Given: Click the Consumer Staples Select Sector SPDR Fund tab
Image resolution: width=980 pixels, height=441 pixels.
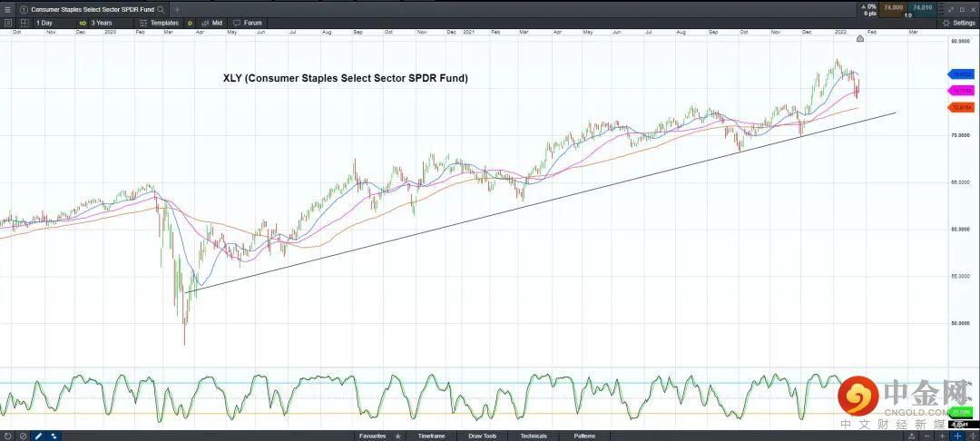Looking at the screenshot, I should pyautogui.click(x=91, y=9).
